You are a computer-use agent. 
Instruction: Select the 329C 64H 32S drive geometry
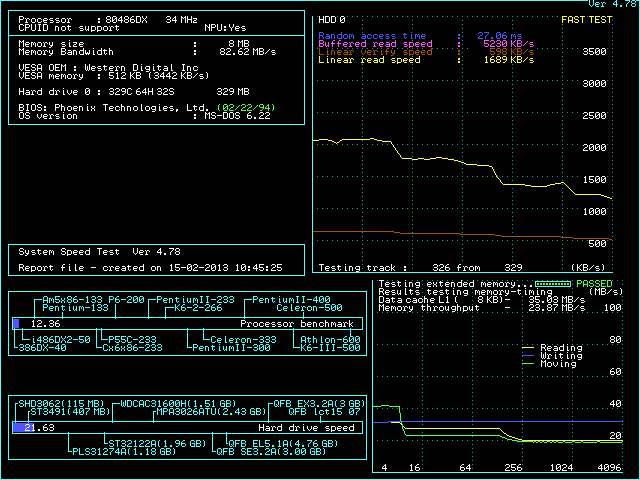141,92
